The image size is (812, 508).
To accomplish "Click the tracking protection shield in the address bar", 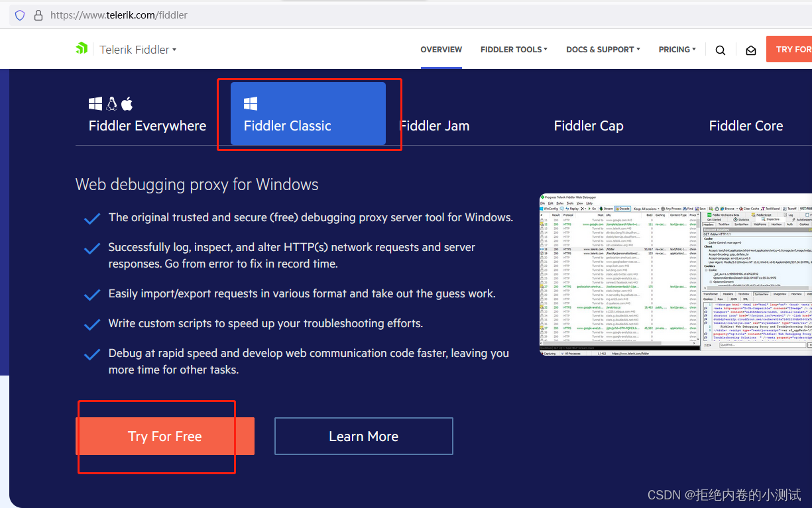I will point(19,15).
